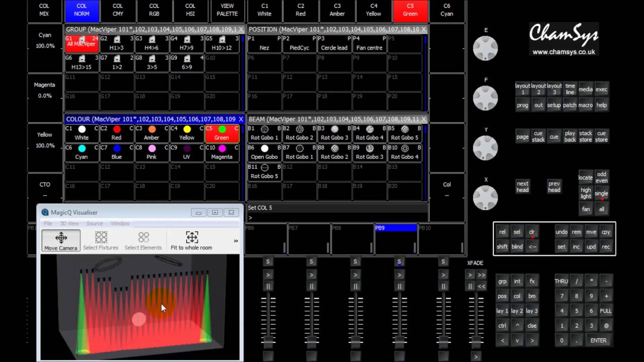Click the Y encoder knob

[x=486, y=147]
